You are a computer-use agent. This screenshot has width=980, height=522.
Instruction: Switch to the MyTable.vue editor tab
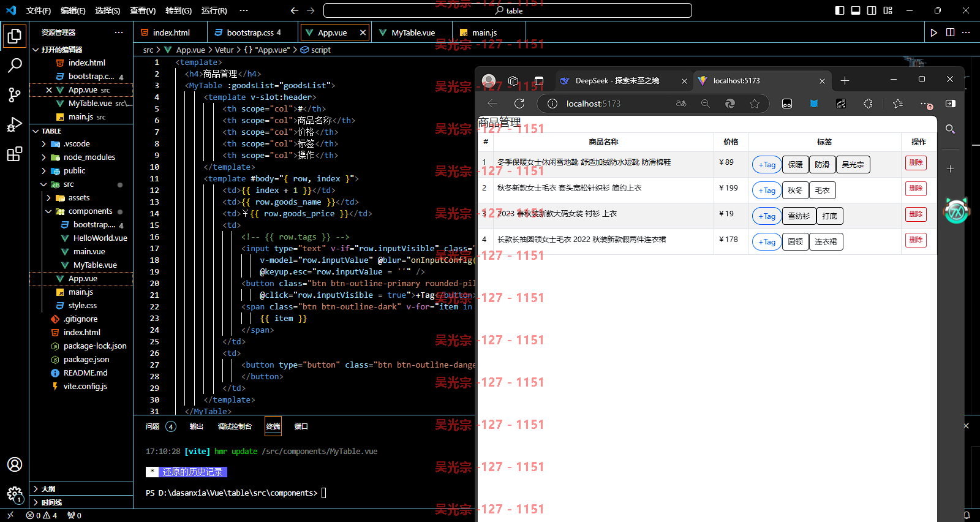click(x=413, y=32)
